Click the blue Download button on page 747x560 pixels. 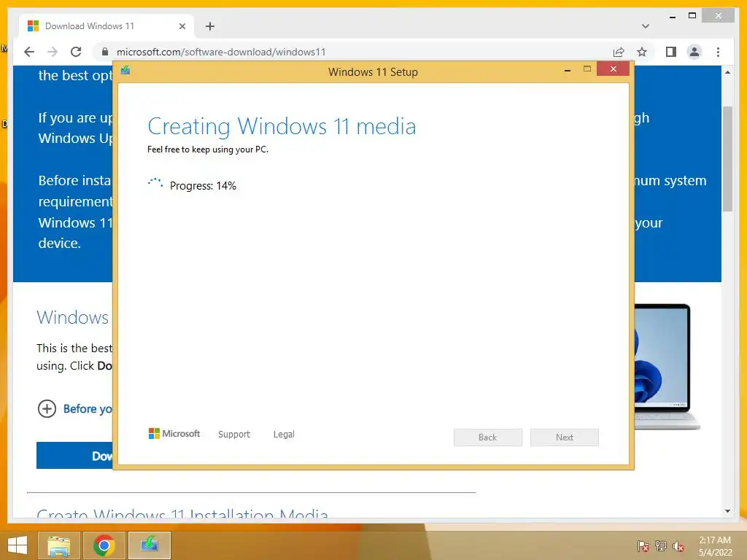(75, 456)
